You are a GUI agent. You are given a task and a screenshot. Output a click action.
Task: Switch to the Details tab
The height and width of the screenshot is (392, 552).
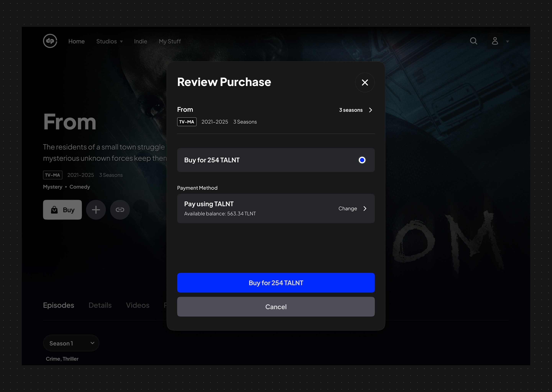pos(100,305)
